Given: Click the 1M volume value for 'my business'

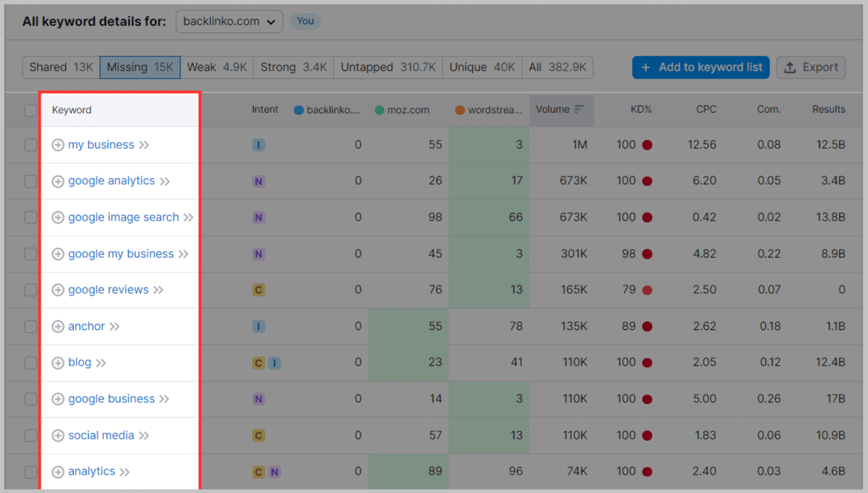Looking at the screenshot, I should [x=579, y=145].
